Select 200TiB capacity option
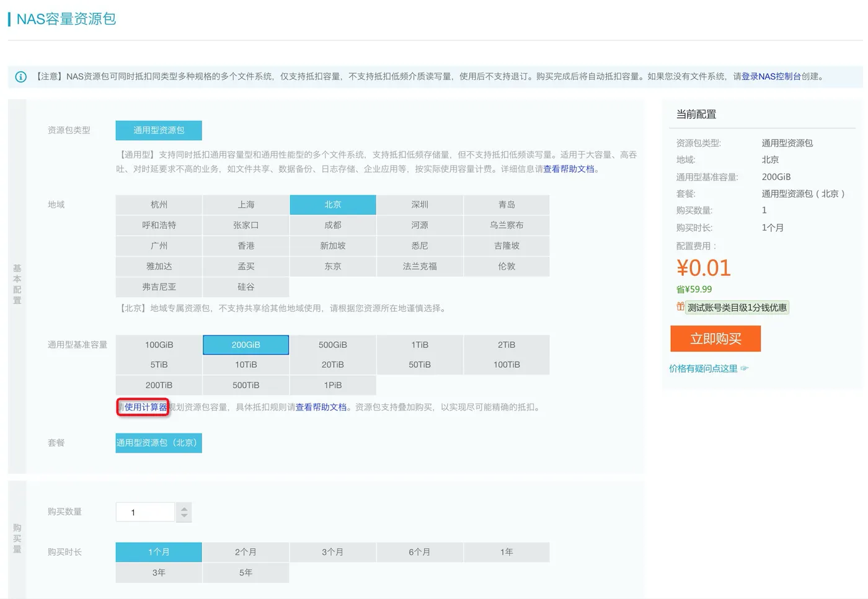 pos(159,385)
